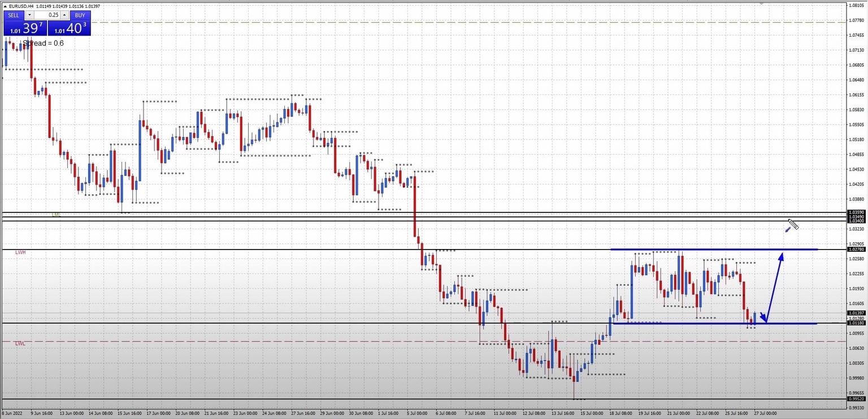The image size is (868, 419).
Task: Click the Spread = 0.6 text
Action: pyautogui.click(x=44, y=43)
